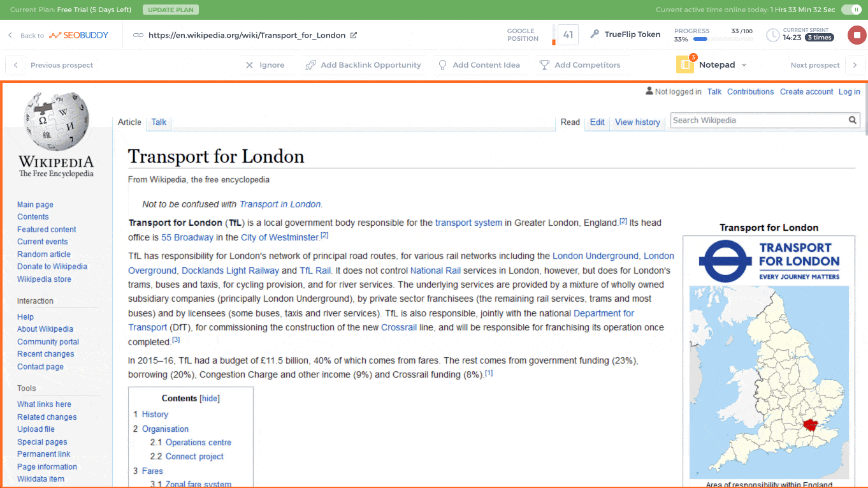Stop the sprint with red button
The height and width of the screenshot is (488, 868).
click(857, 35)
